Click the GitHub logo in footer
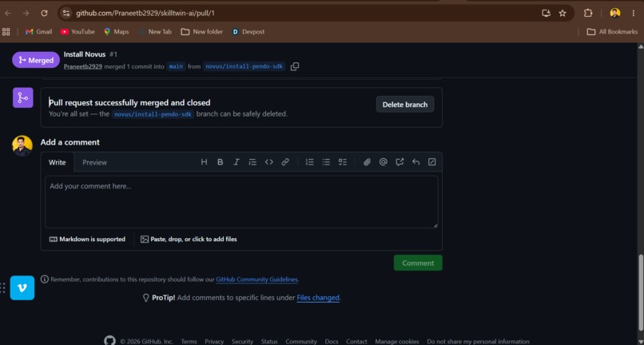 pyautogui.click(x=109, y=341)
